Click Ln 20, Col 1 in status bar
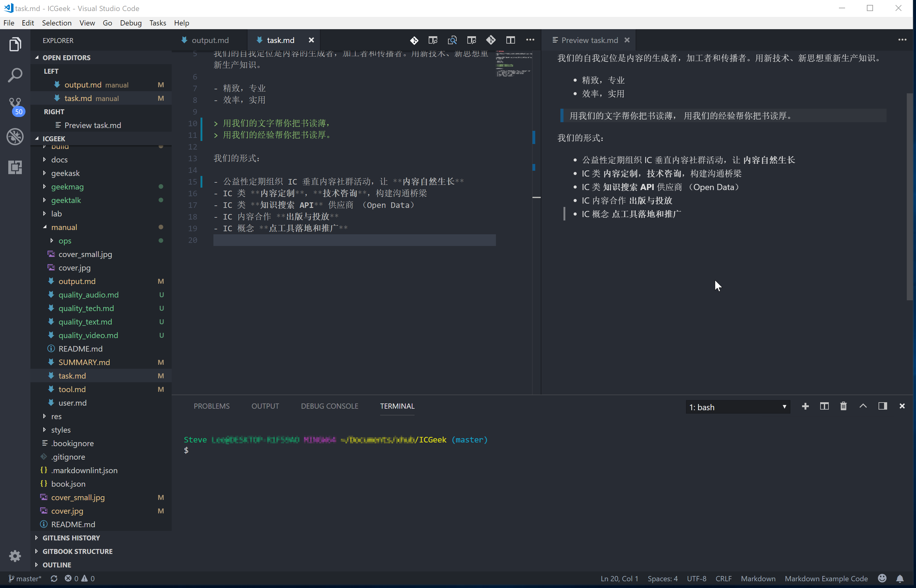 pos(619,578)
